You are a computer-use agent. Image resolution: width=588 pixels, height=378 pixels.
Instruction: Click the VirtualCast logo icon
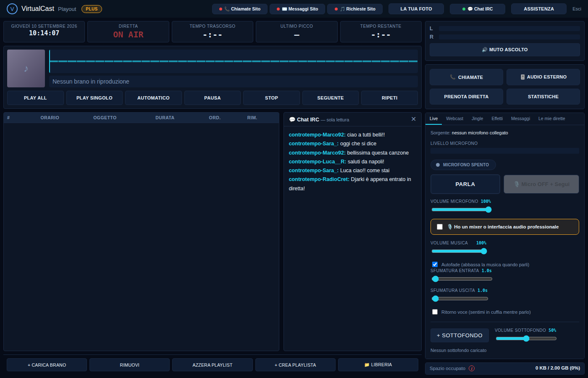tap(12, 9)
